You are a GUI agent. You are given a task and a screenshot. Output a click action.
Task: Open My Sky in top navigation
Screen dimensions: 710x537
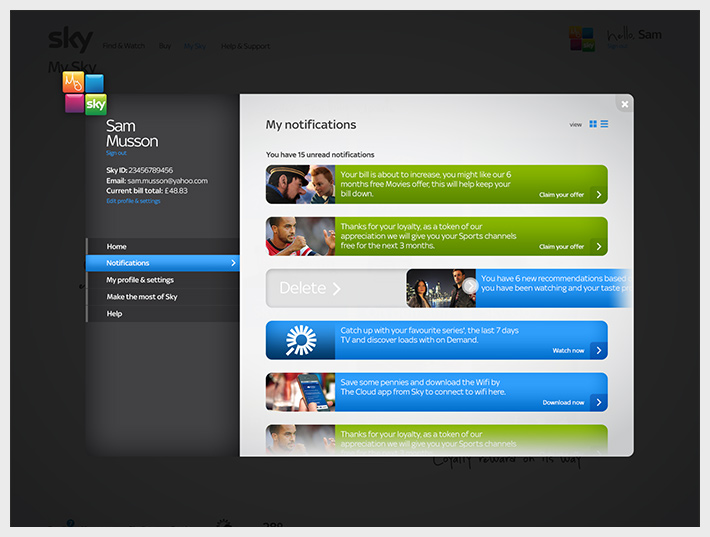195,46
